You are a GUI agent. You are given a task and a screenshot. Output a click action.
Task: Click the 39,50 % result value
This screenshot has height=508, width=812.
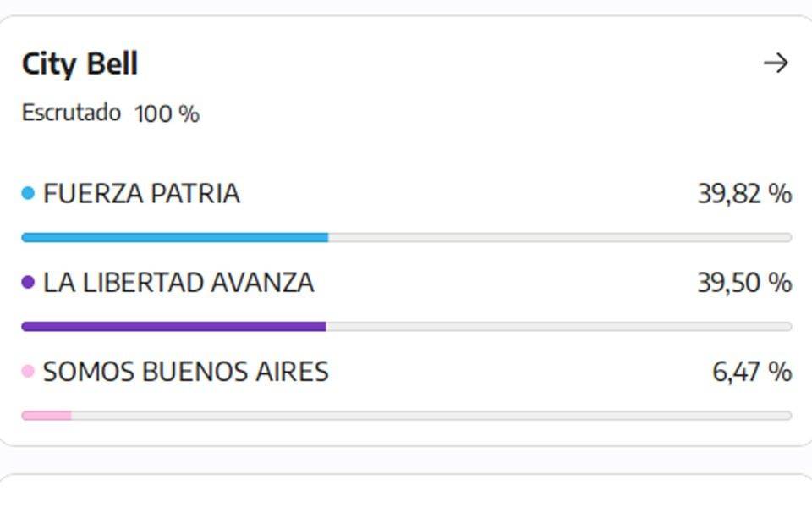click(744, 283)
